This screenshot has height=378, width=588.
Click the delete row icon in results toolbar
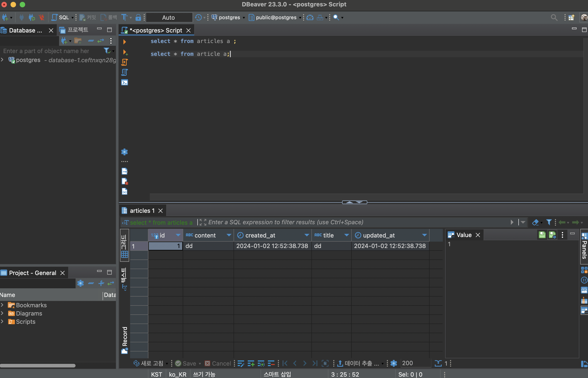tap(271, 363)
